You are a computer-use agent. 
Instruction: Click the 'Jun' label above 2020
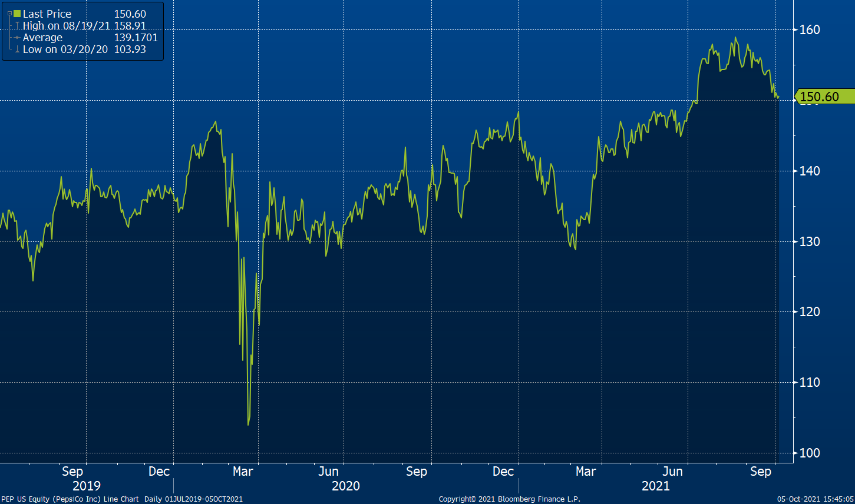pyautogui.click(x=328, y=472)
